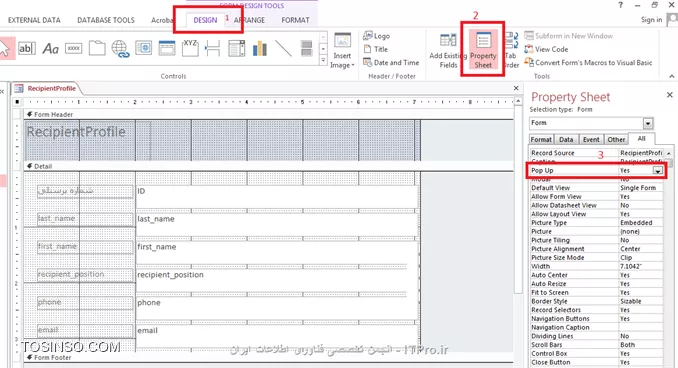Open the ARRANGE ribbon tab
678x368 pixels.
coord(249,20)
